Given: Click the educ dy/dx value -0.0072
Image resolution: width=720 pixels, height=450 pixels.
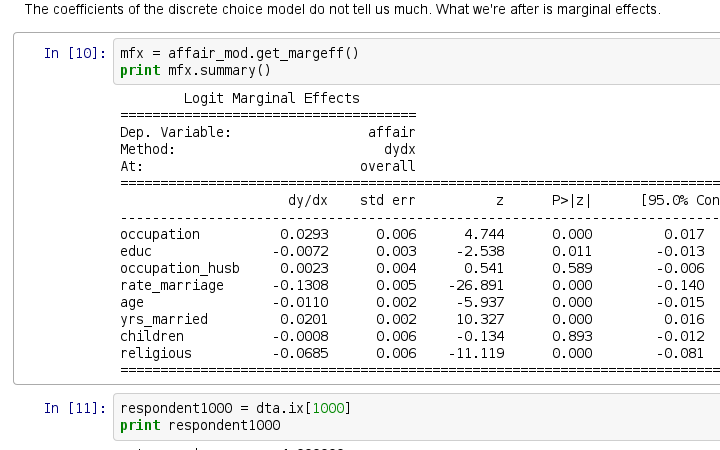Looking at the screenshot, I should click(x=303, y=251).
